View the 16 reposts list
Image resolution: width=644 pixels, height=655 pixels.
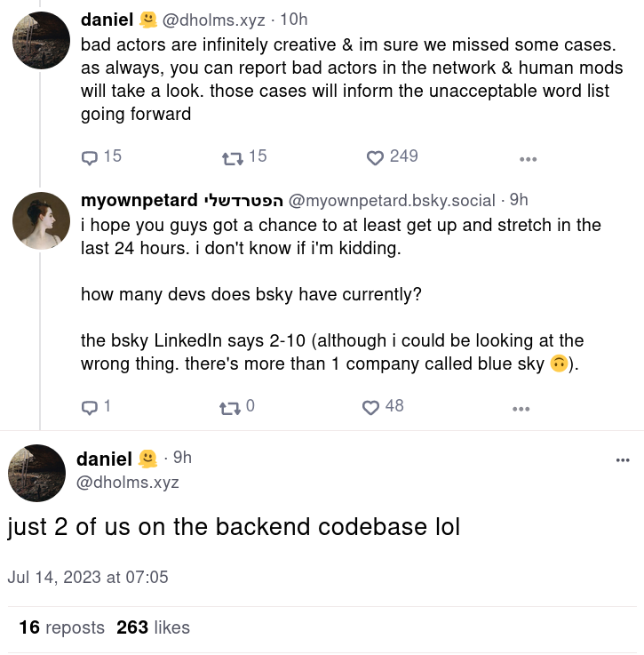pyautogui.click(x=61, y=627)
